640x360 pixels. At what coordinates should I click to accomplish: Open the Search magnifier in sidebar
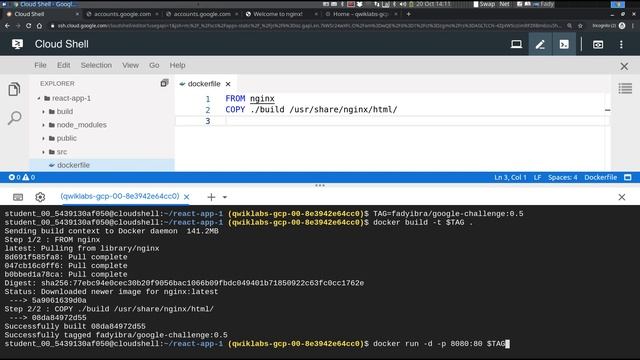coord(15,118)
